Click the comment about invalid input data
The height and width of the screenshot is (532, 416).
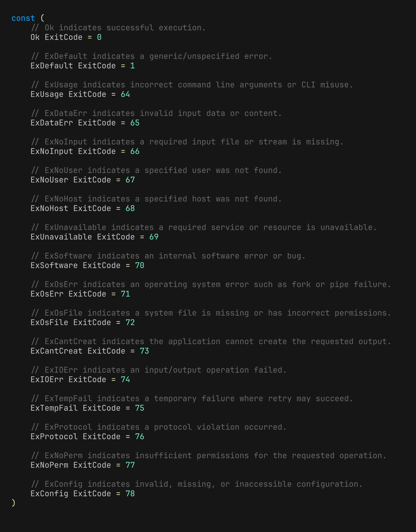156,113
